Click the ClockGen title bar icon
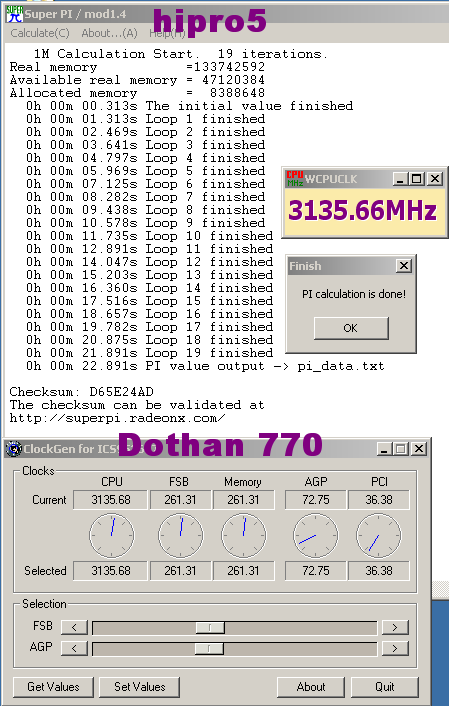This screenshot has height=706, width=449. coord(14,449)
